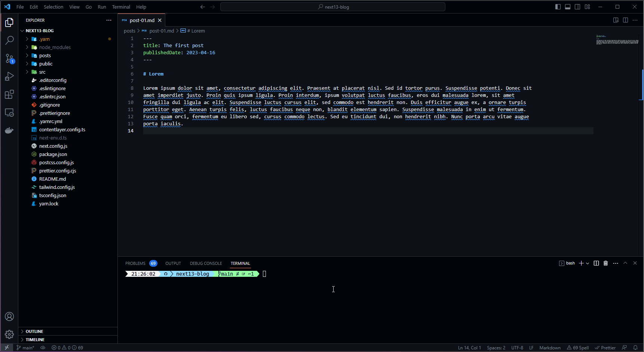The image size is (644, 352).
Task: Collapse the posts folder
Action: pyautogui.click(x=45, y=55)
